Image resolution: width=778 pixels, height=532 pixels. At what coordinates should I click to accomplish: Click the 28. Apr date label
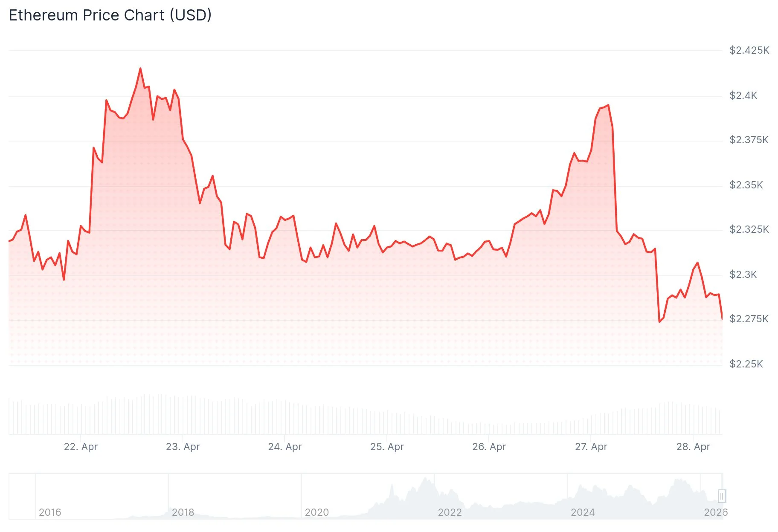click(693, 447)
